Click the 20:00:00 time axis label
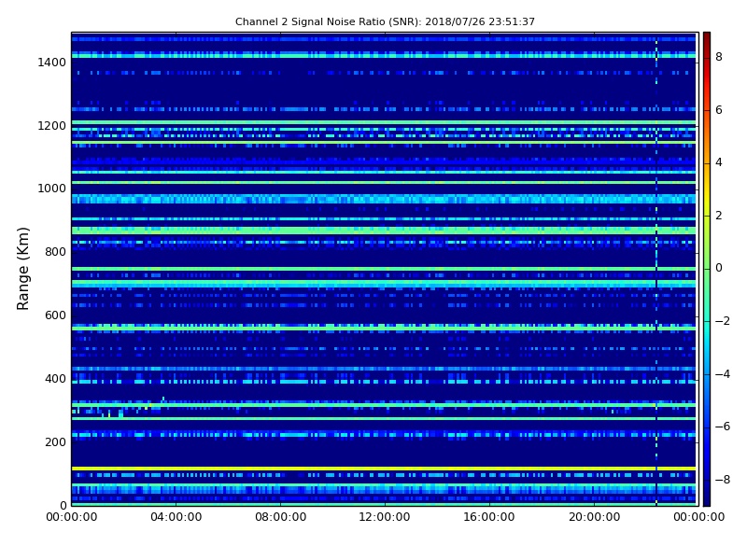The width and height of the screenshot is (747, 560). 594,517
